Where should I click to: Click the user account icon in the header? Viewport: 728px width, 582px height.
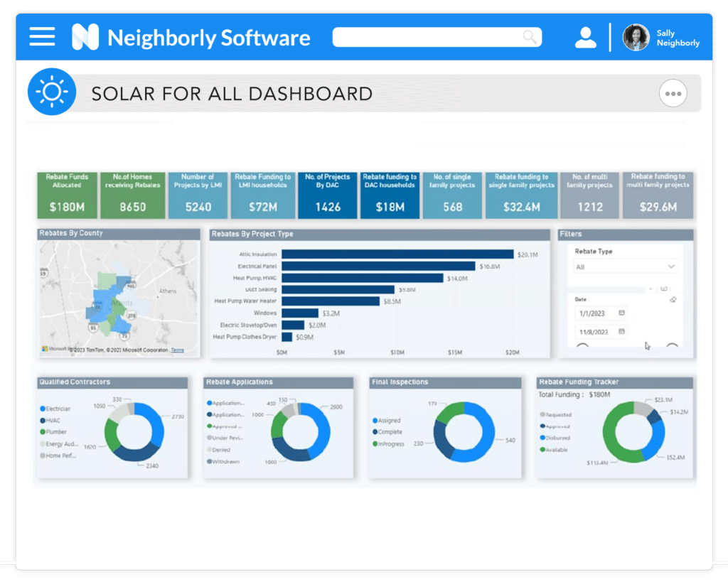[584, 36]
